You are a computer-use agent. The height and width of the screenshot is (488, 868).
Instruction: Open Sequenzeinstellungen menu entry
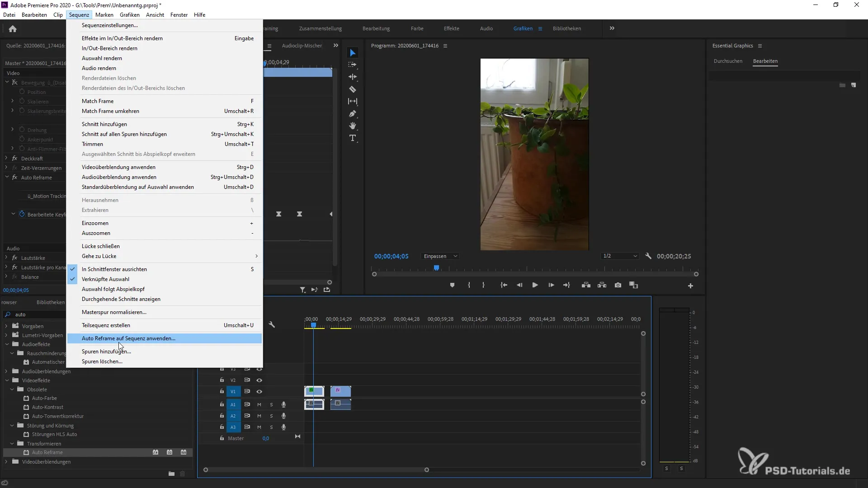[x=165, y=25]
